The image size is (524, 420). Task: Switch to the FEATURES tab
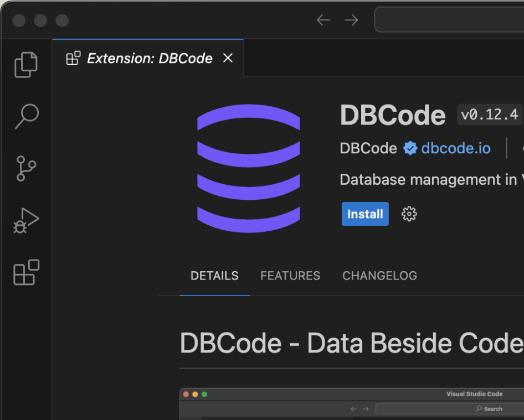[290, 276]
